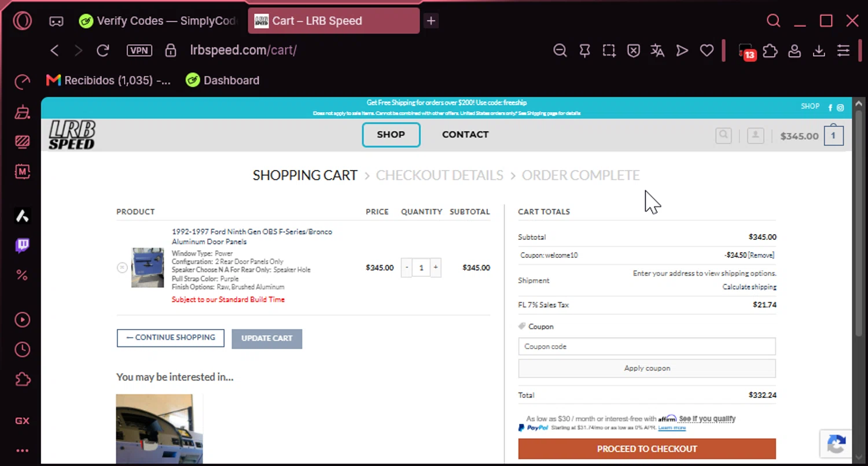This screenshot has width=868, height=466.
Task: Open the GX sidebar icon
Action: click(23, 421)
